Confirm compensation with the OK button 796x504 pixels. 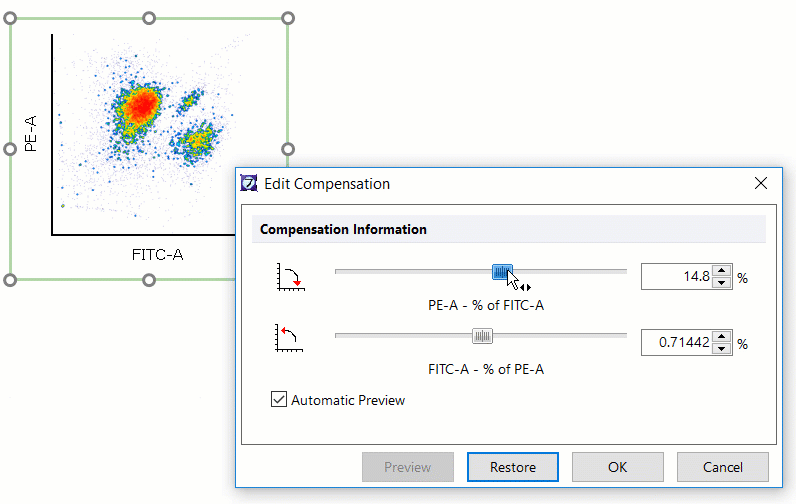[617, 467]
